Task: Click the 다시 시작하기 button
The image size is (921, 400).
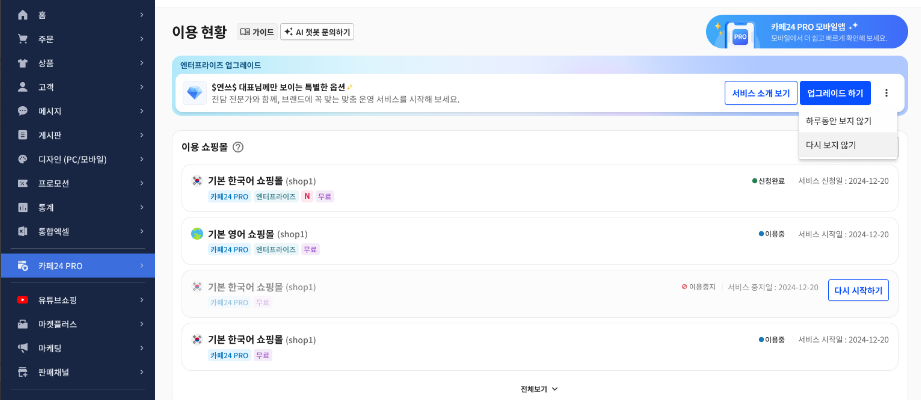Action: [858, 291]
